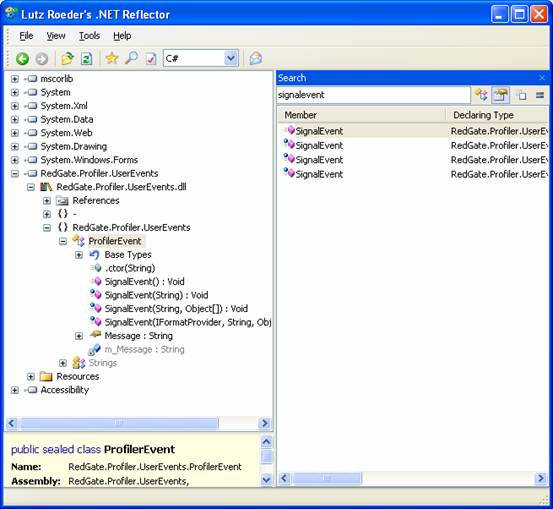Click the envelope feedback icon in toolbar
Viewport: 553px width, 509px height.
point(256,58)
